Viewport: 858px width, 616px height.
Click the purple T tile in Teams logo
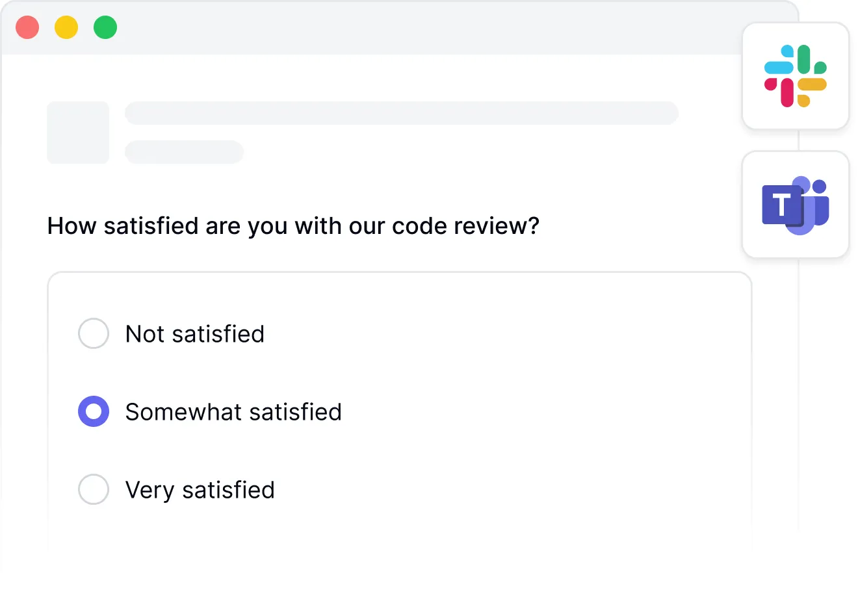pyautogui.click(x=781, y=205)
